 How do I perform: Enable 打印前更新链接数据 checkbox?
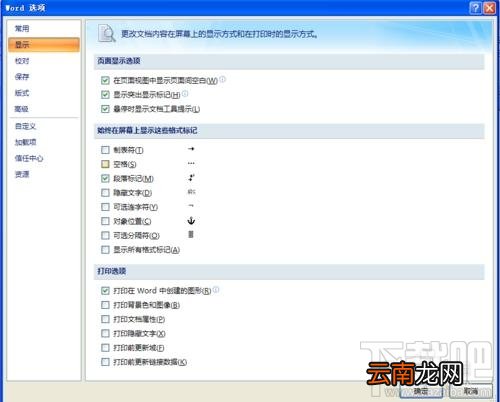tap(105, 362)
